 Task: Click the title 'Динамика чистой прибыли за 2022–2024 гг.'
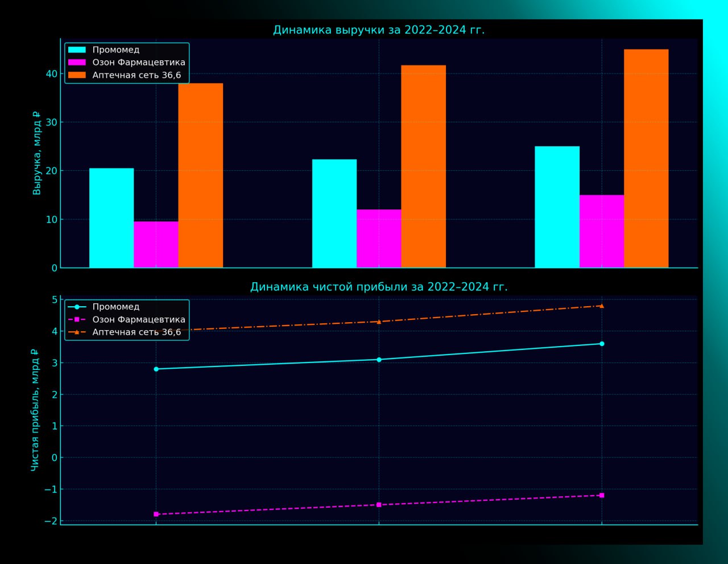(x=379, y=287)
